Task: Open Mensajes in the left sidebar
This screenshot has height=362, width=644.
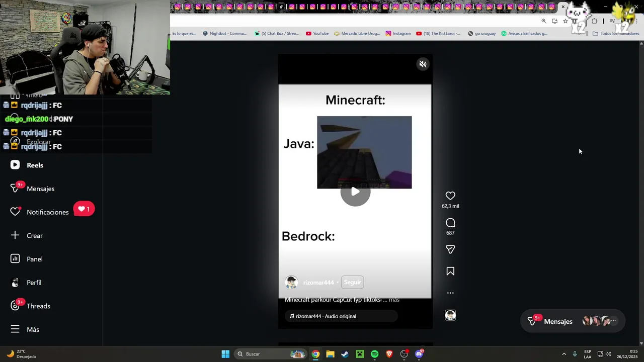Action: coord(40,189)
